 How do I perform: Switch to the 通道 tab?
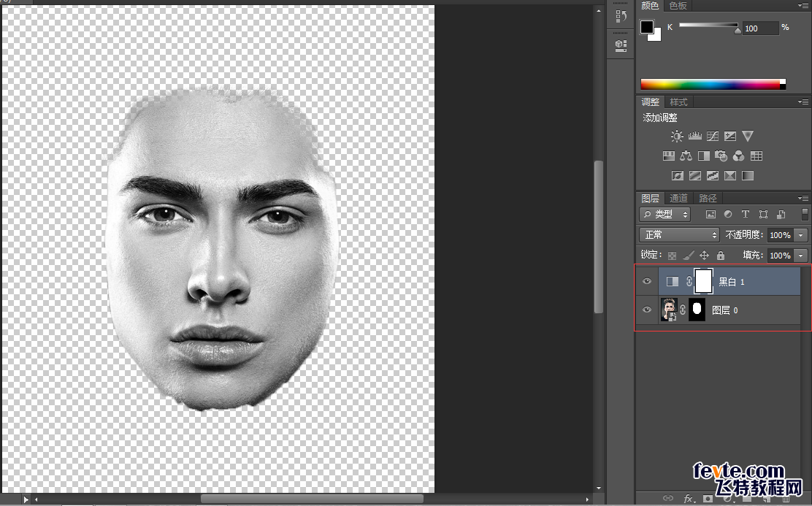[x=678, y=198]
